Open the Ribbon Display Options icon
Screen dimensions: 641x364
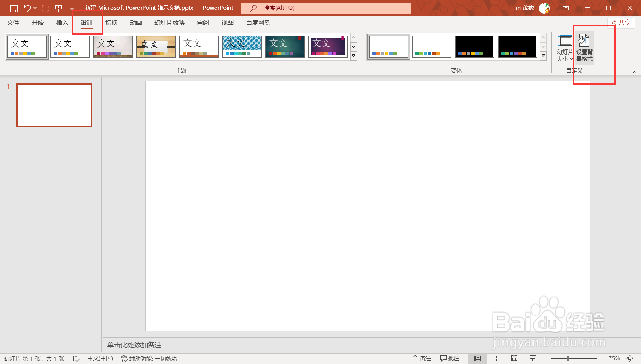(566, 8)
